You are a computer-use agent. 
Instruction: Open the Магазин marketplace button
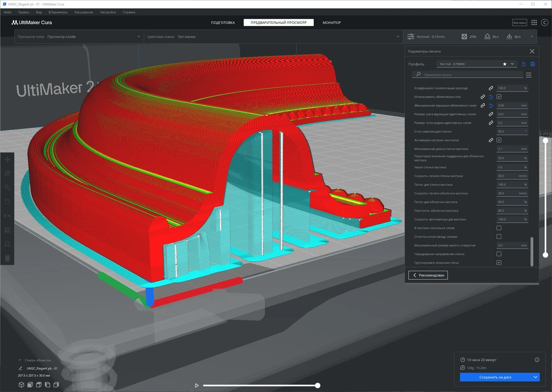point(519,23)
